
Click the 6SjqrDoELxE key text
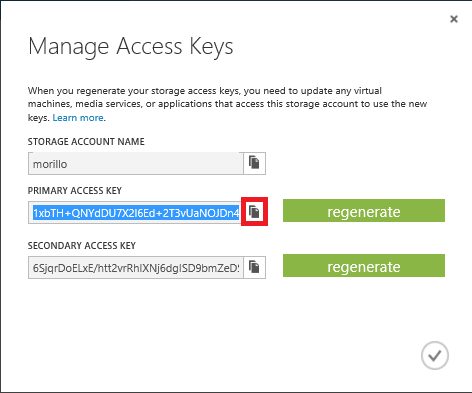[x=136, y=268]
